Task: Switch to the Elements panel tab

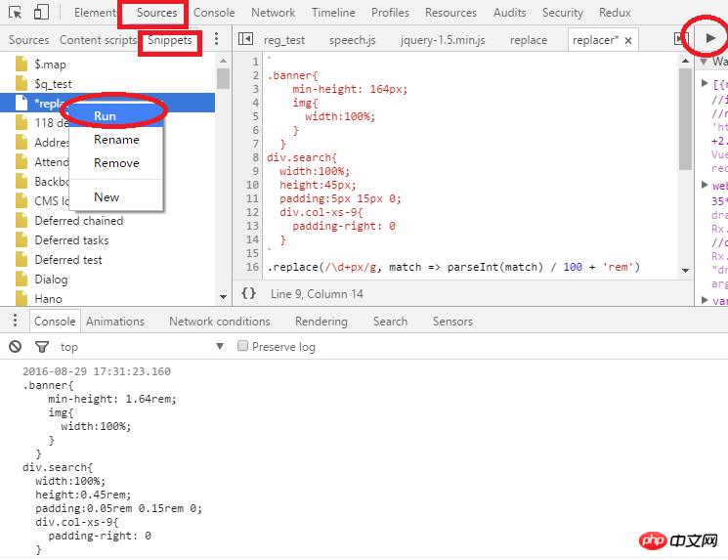Action: tap(95, 13)
